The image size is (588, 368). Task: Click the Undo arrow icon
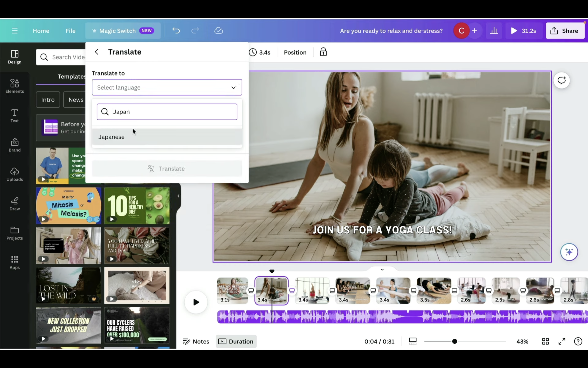(176, 31)
